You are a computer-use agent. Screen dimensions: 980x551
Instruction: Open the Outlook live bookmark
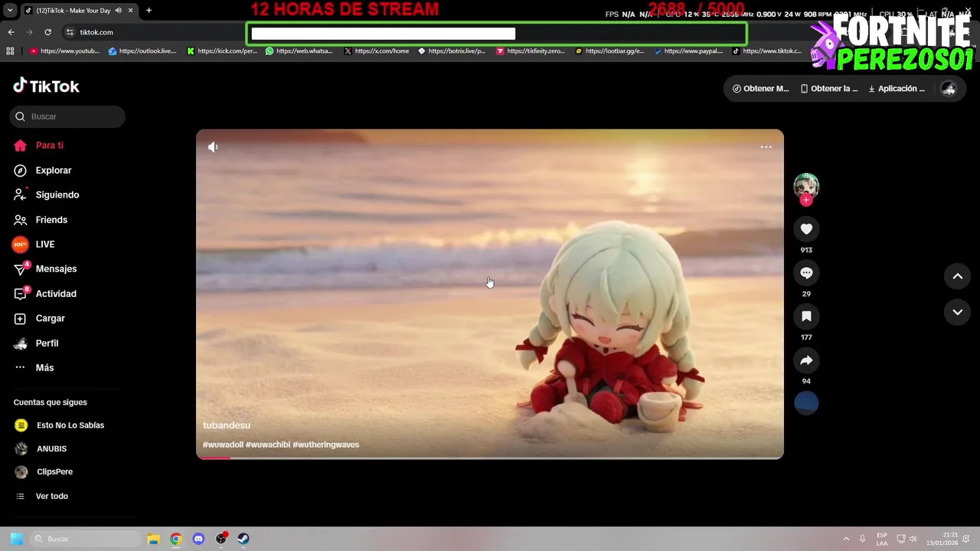[x=142, y=51]
